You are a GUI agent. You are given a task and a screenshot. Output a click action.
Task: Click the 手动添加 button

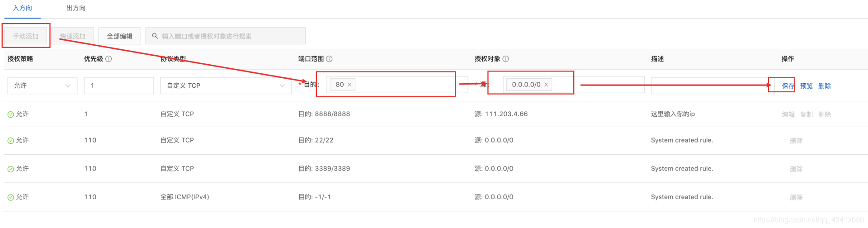pyautogui.click(x=25, y=36)
